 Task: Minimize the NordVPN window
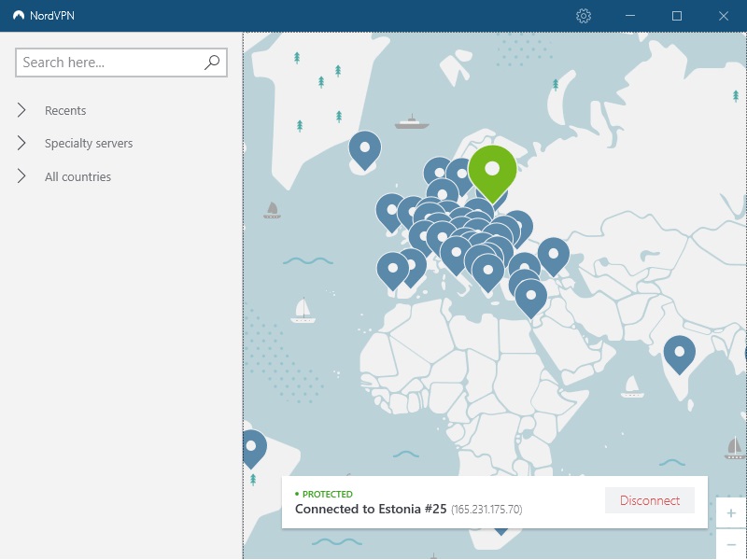(x=629, y=16)
